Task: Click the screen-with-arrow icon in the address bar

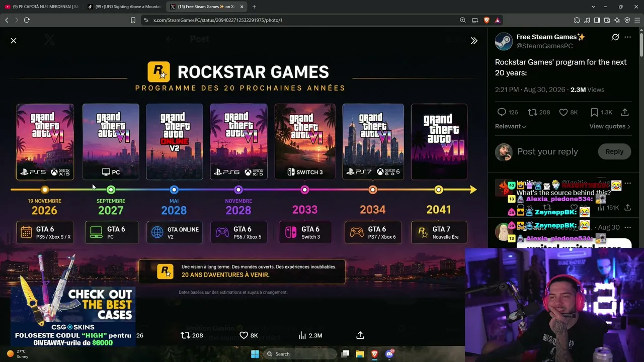Action: [475, 20]
